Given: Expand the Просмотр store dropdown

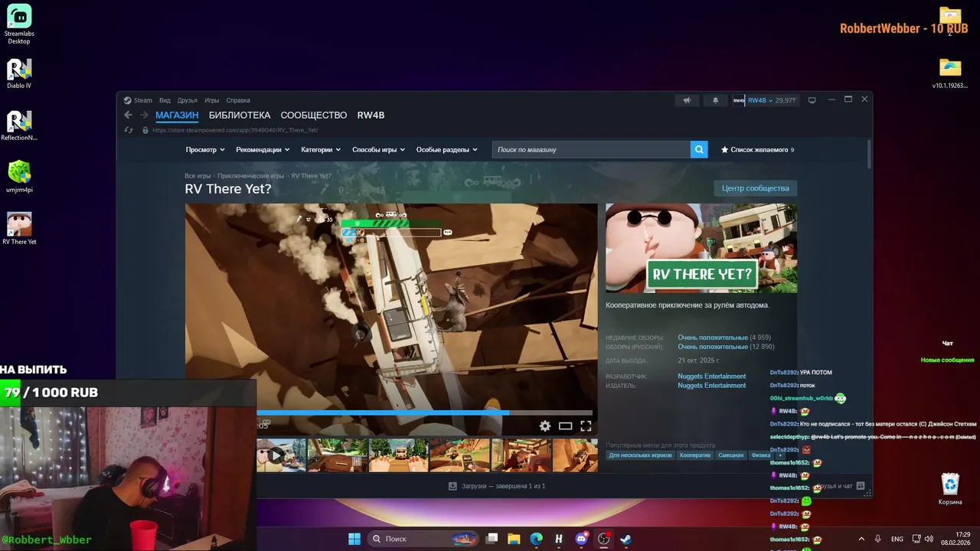Looking at the screenshot, I should [205, 149].
